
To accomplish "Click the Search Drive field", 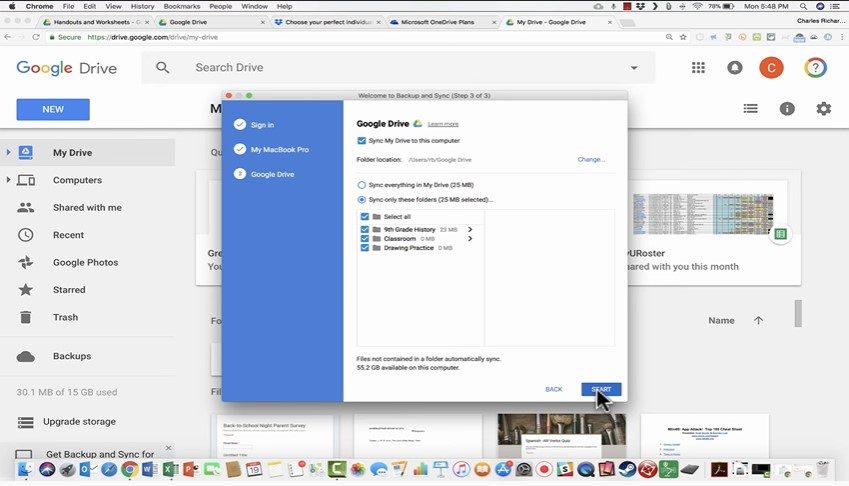I will (398, 68).
